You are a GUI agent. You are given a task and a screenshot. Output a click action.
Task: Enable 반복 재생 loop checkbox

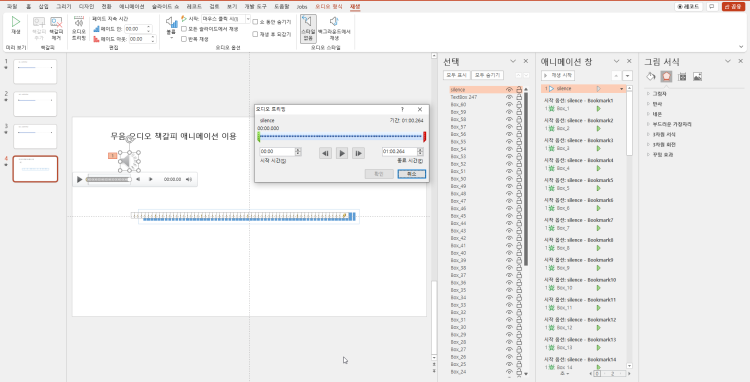184,39
